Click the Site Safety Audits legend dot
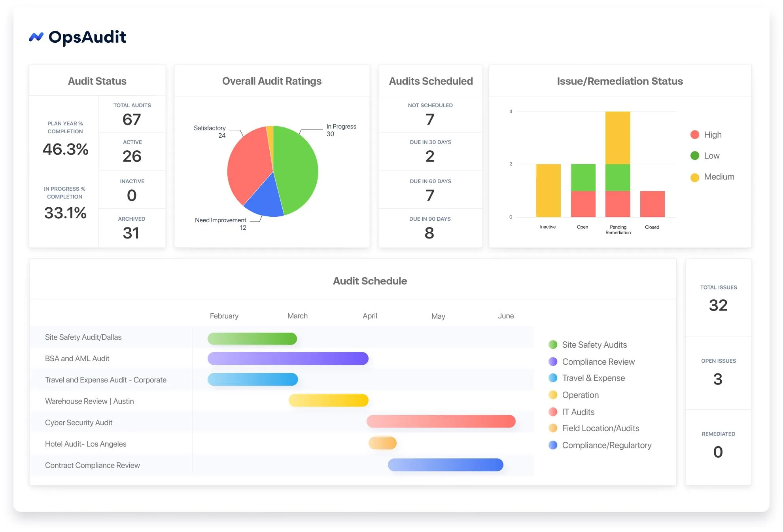Image resolution: width=783 pixels, height=532 pixels. click(553, 345)
